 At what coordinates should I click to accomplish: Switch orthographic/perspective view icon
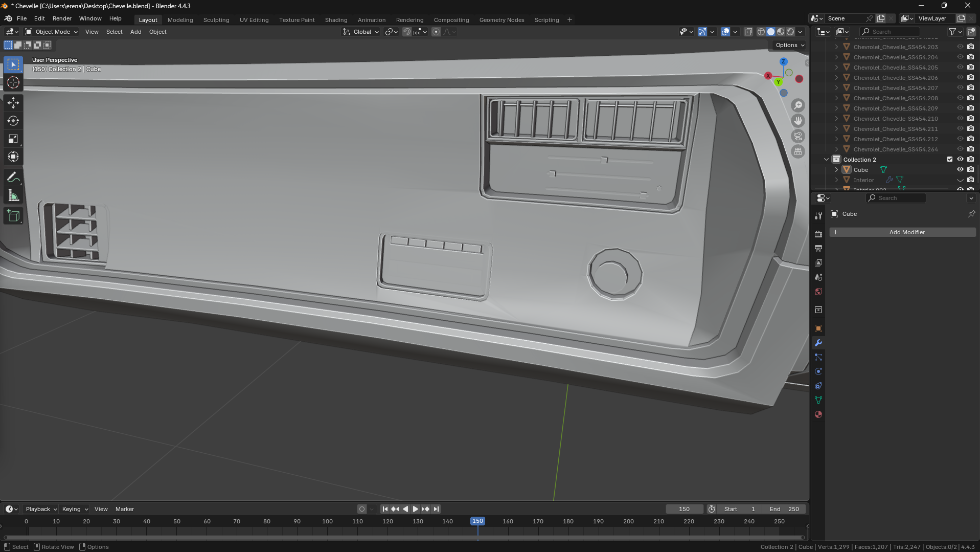pos(798,151)
